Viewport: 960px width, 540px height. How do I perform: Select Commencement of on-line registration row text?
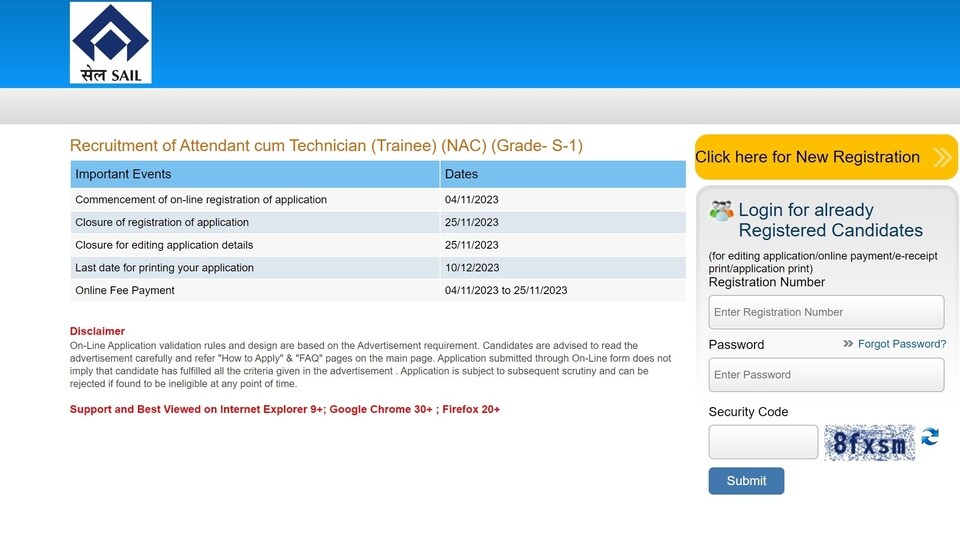[x=201, y=200]
